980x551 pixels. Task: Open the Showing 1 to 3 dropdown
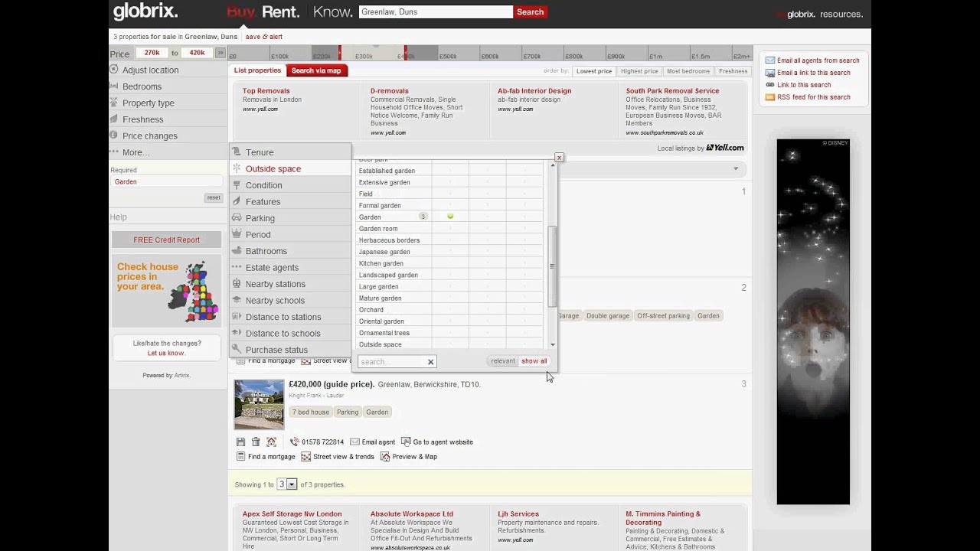(x=286, y=484)
